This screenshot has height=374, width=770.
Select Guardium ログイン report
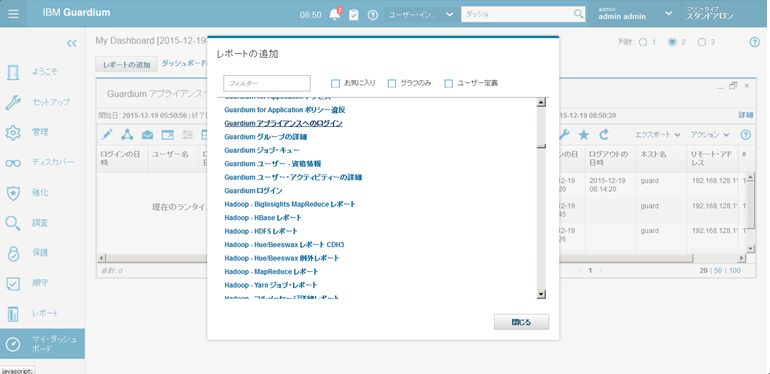coord(253,190)
